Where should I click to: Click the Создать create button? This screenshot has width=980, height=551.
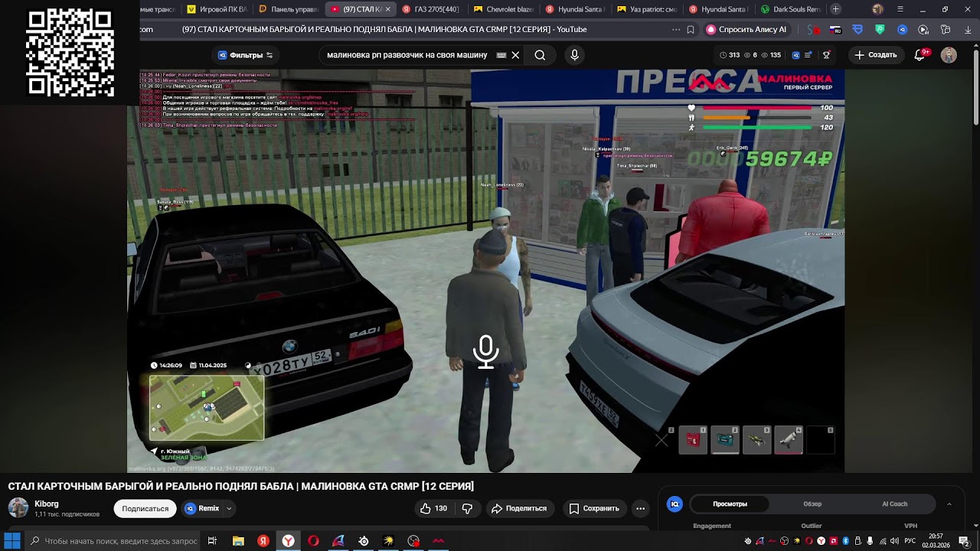pyautogui.click(x=876, y=55)
